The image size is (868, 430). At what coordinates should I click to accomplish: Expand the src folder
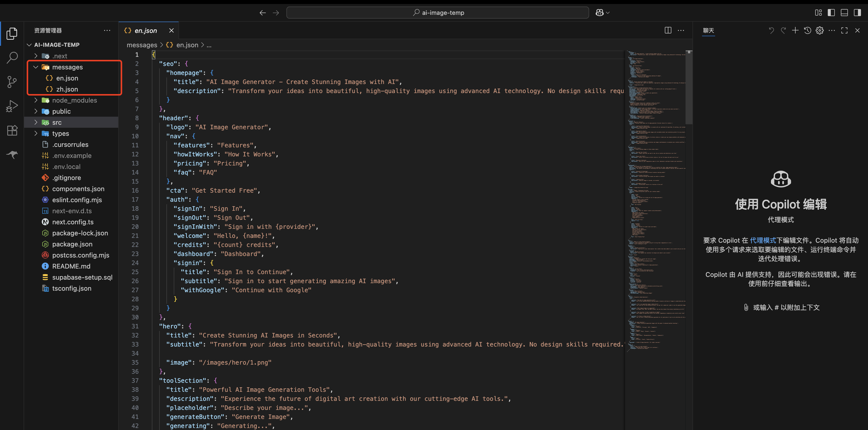pyautogui.click(x=72, y=122)
